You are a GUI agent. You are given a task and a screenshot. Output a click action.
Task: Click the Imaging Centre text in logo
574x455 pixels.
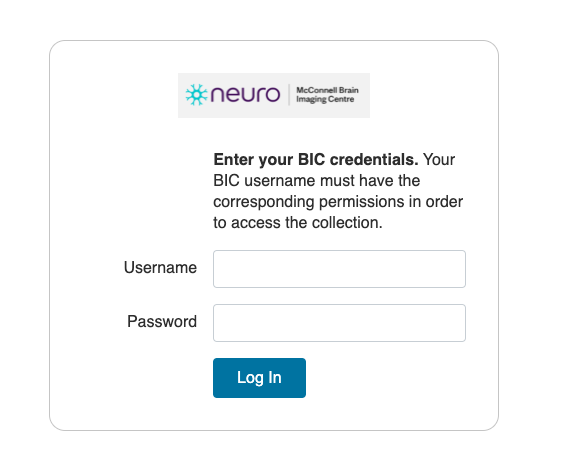pos(325,99)
